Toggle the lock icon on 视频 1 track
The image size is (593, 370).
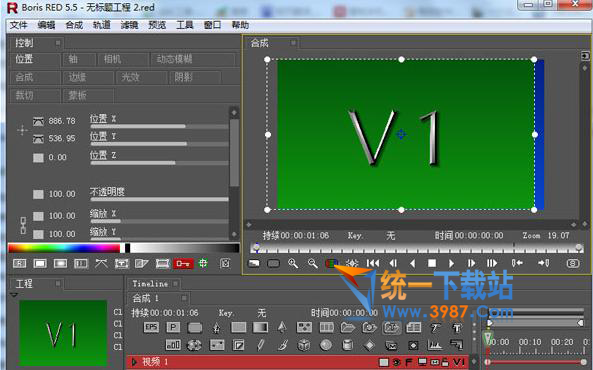[445, 362]
